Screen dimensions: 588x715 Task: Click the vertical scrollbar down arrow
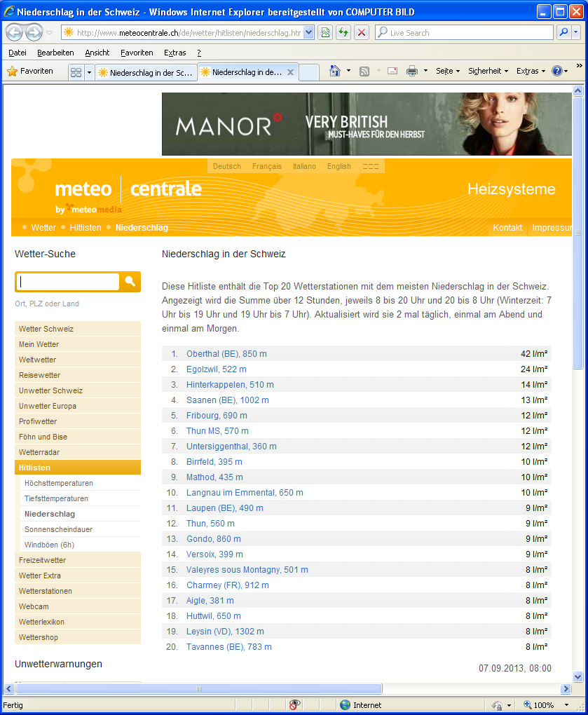(577, 676)
